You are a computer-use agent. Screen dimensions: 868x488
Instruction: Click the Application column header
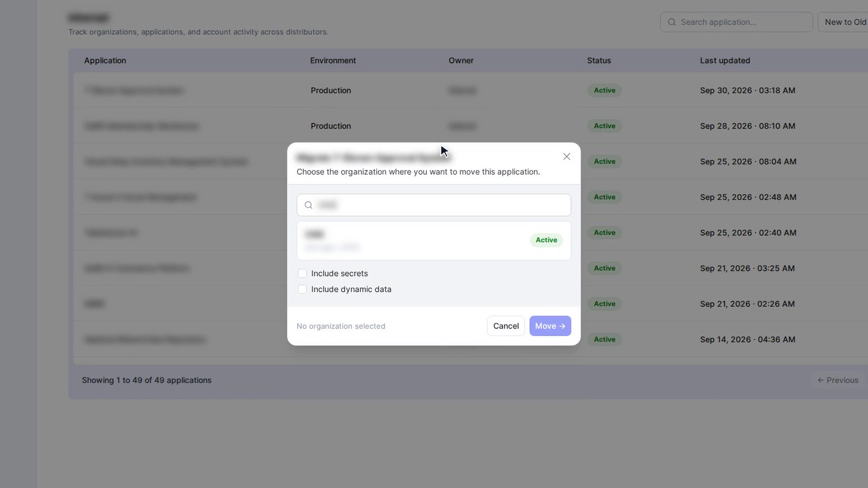(x=105, y=61)
